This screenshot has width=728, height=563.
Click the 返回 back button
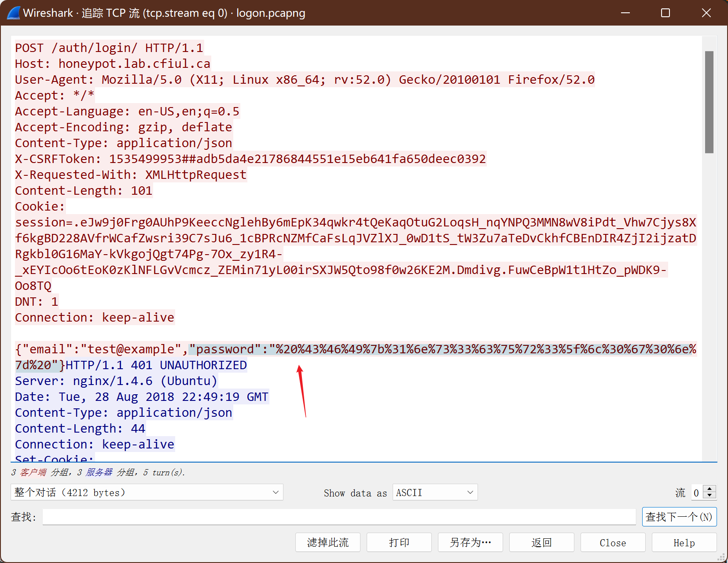542,542
